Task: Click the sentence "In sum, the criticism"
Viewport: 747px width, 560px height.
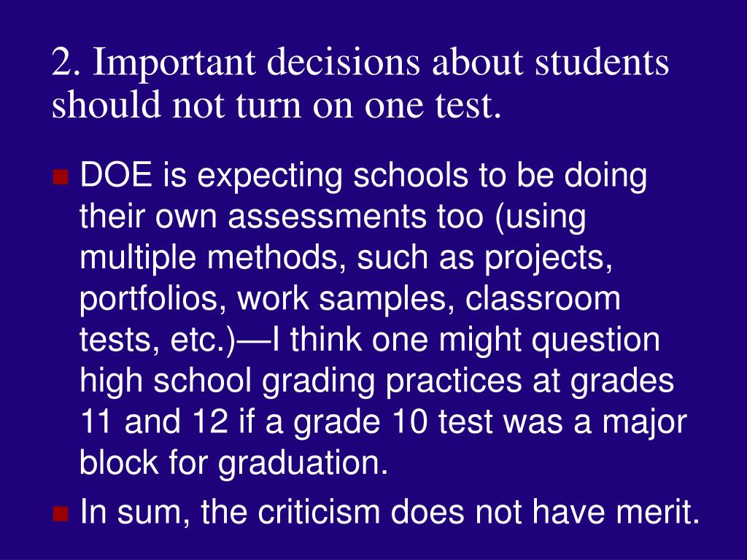Action: [230, 512]
